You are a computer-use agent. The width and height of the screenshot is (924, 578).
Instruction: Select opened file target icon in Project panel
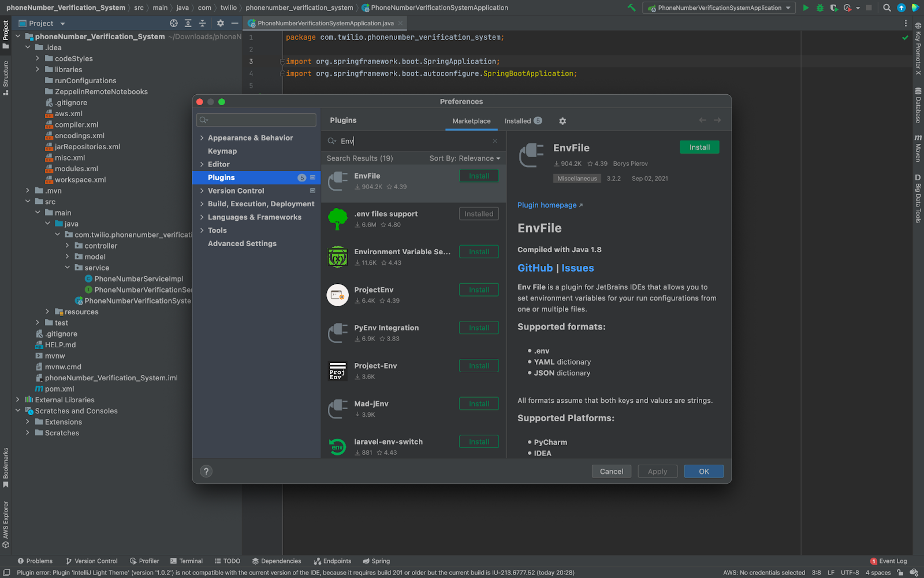pos(174,23)
